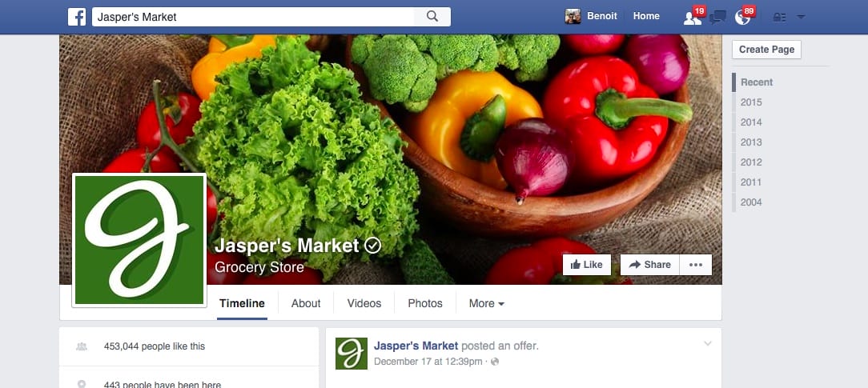This screenshot has width=868, height=388.
Task: Click the Create Page button
Action: click(766, 50)
